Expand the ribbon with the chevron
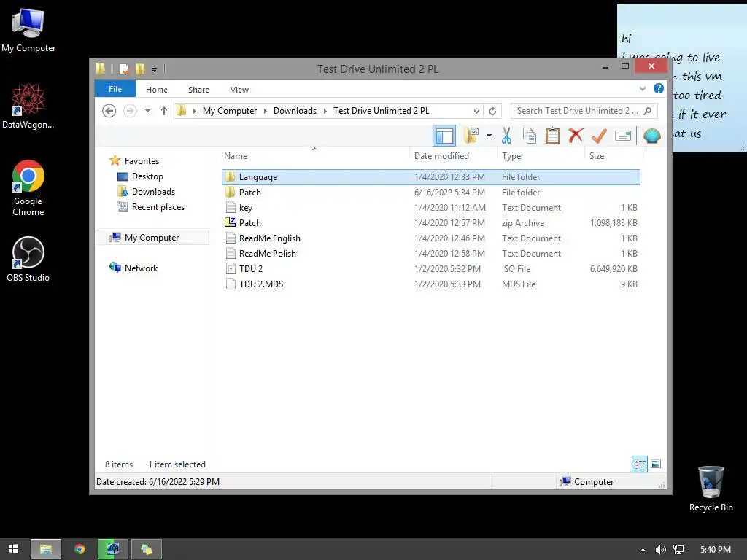Viewport: 747px width, 560px height. pos(643,88)
